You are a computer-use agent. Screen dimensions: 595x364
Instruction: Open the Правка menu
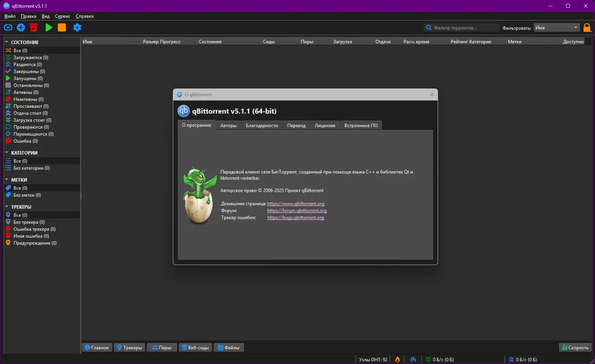click(x=29, y=16)
